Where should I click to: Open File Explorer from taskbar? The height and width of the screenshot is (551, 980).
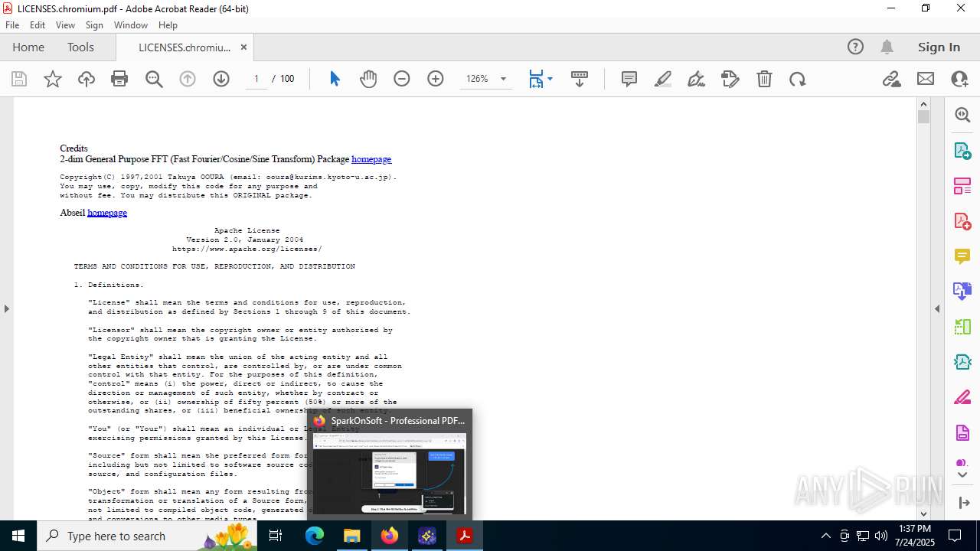pyautogui.click(x=352, y=536)
